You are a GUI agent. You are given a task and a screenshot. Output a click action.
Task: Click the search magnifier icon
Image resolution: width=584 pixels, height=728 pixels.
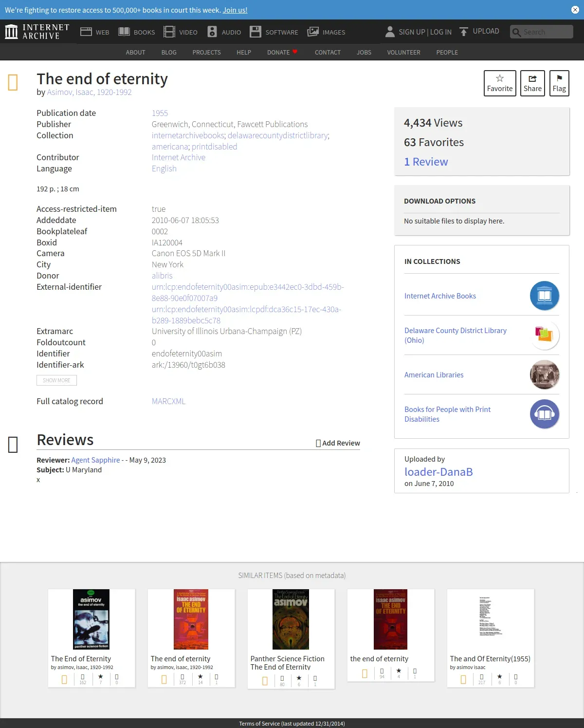(516, 32)
